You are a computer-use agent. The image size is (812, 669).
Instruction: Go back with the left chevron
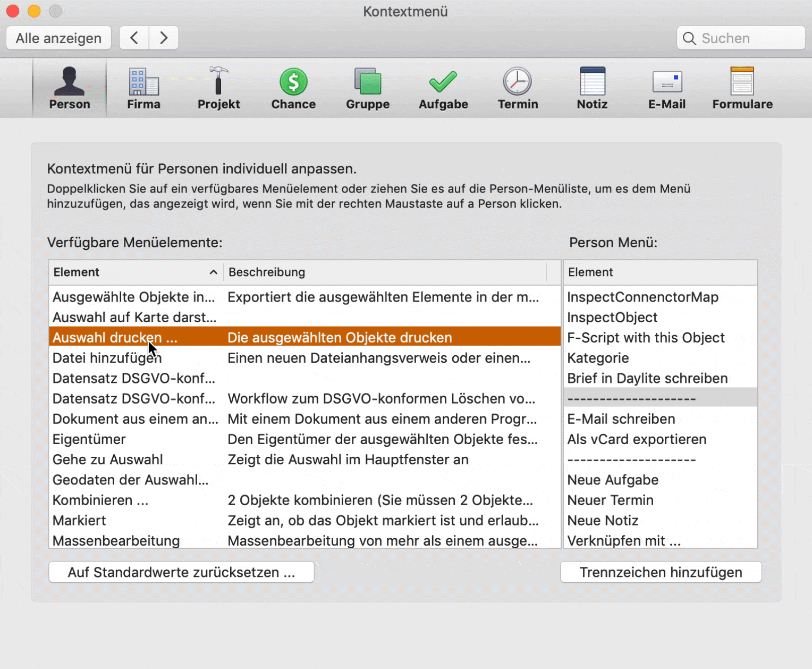point(134,38)
